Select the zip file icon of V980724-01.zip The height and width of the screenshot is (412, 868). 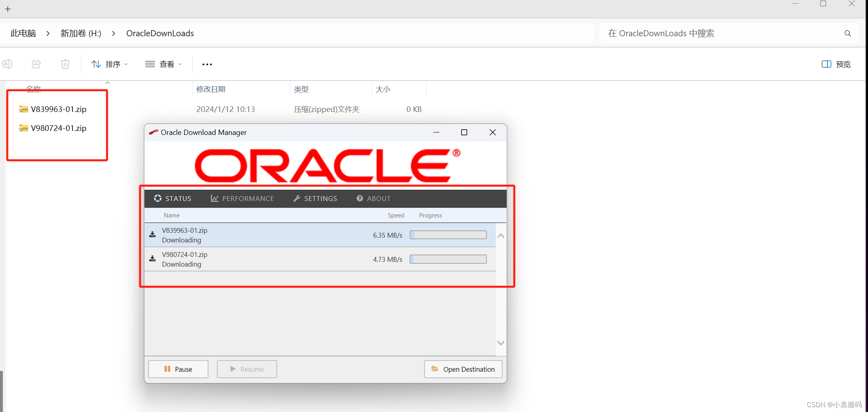pyautogui.click(x=23, y=128)
